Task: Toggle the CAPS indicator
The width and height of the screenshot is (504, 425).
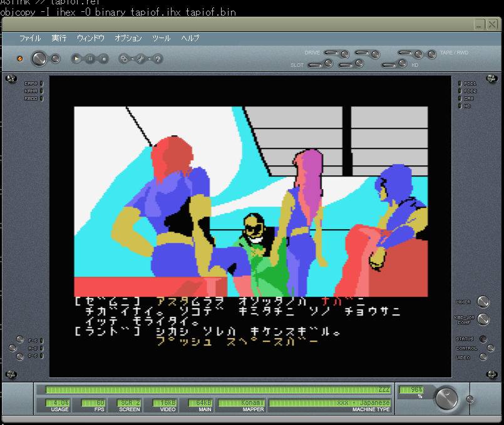Action: (41, 83)
